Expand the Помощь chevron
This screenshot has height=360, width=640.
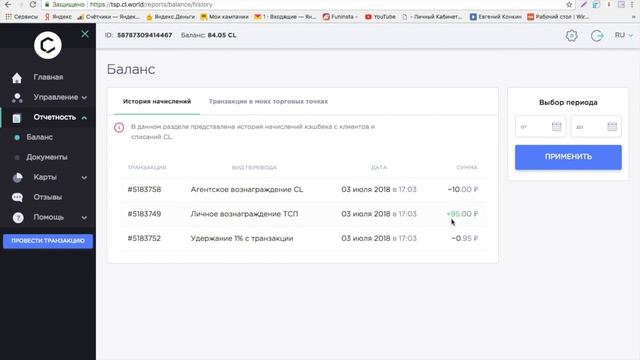[x=84, y=218]
